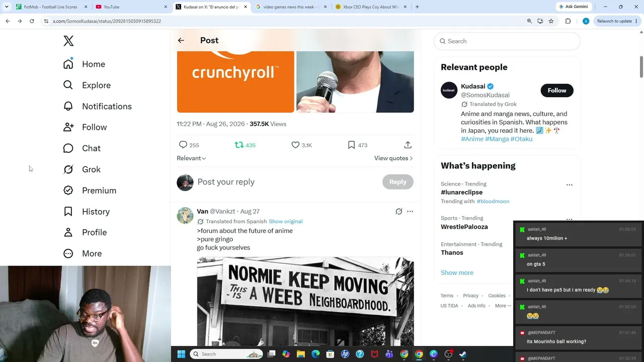Click the zoom magnifier in the address bar

point(529,21)
